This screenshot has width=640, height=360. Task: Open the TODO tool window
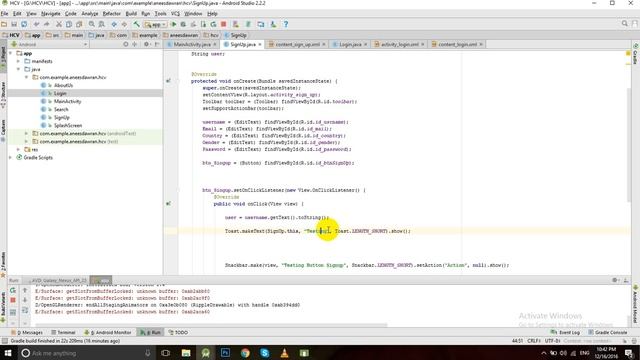point(178,333)
